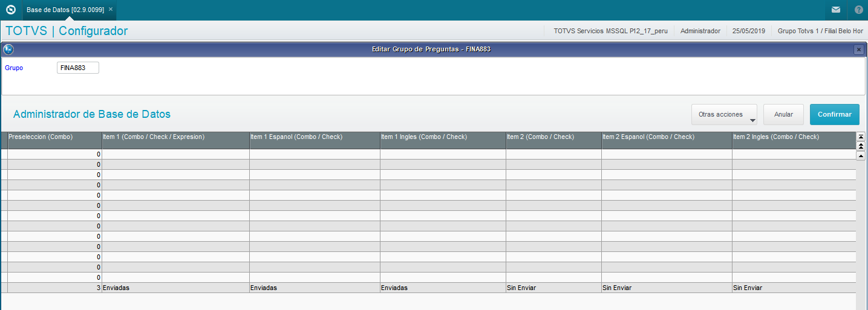Click the page-up double arrow of grid

pyautogui.click(x=861, y=146)
